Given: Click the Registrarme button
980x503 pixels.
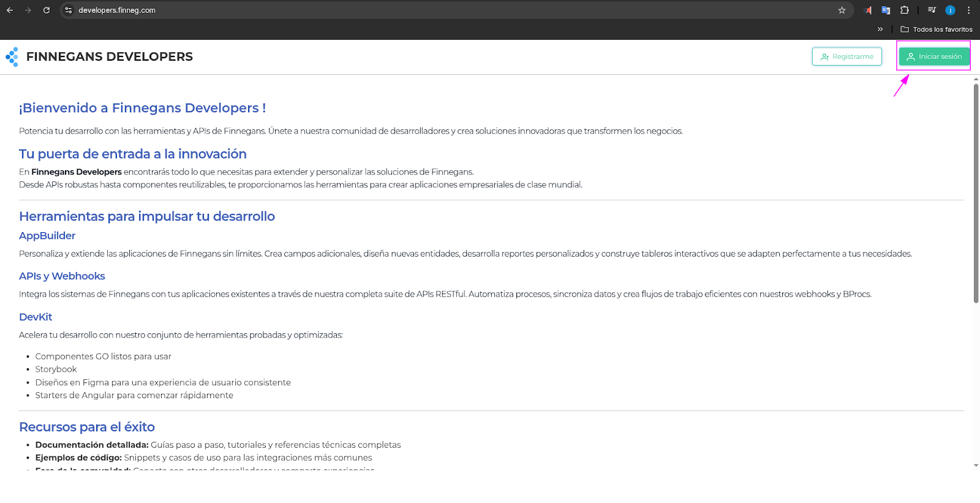Looking at the screenshot, I should (x=847, y=56).
